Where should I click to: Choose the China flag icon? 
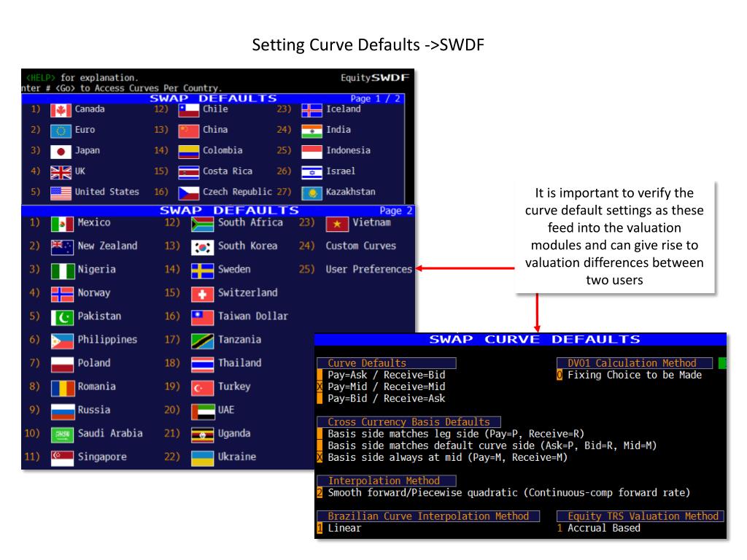pos(189,131)
